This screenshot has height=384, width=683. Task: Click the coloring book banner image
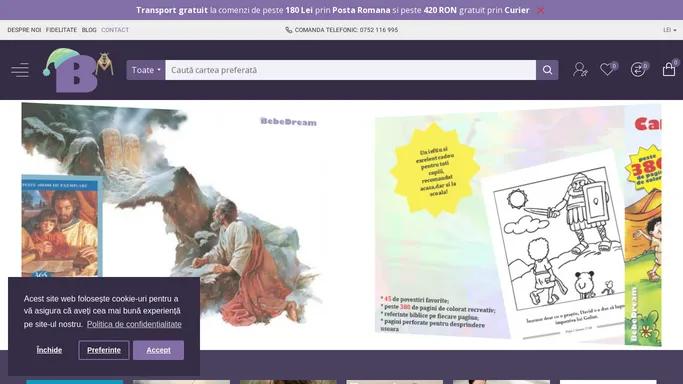[x=518, y=225]
